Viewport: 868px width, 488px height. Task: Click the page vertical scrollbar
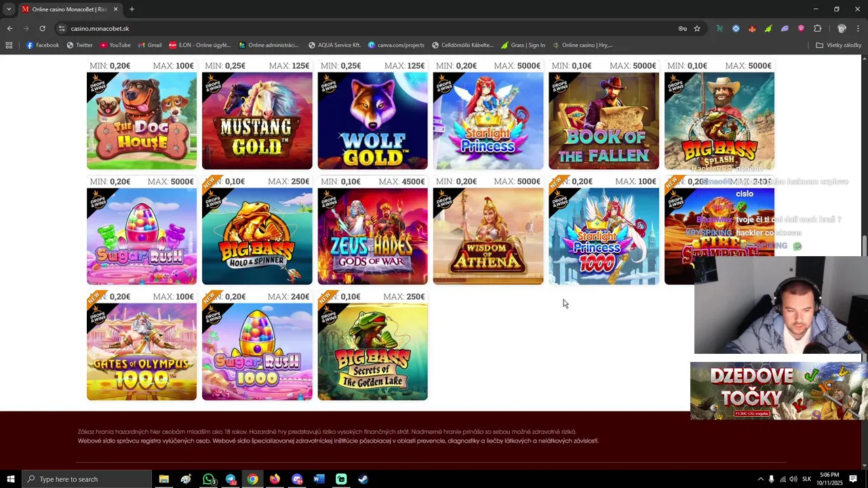[864, 245]
